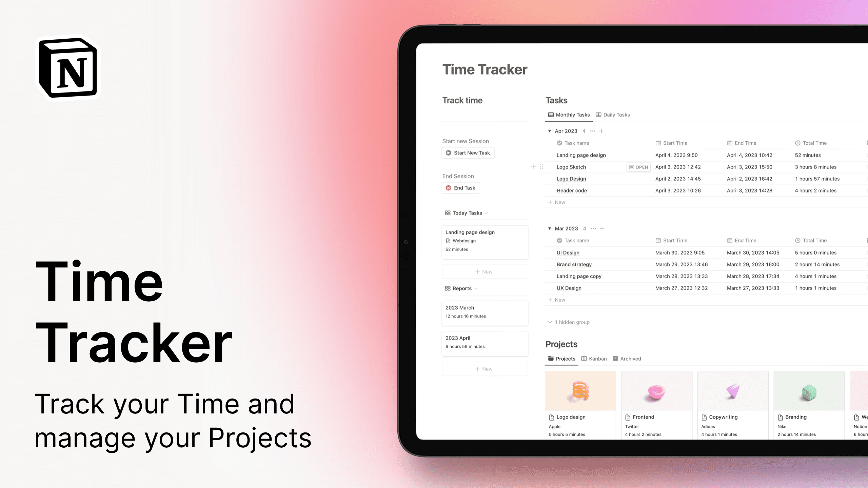868x488 pixels.
Task: Click the End Time column calendar icon
Action: coord(729,143)
